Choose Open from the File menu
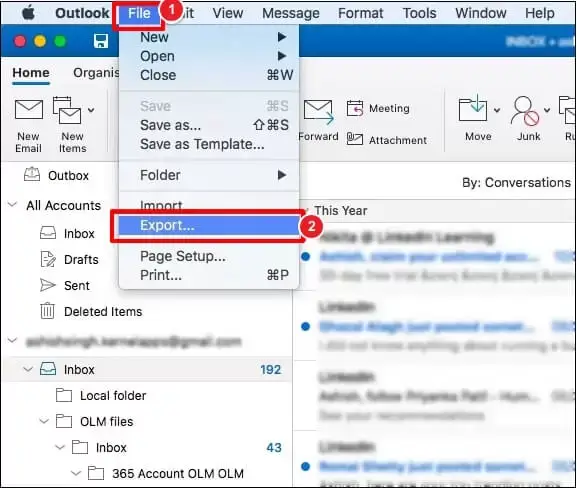 click(x=209, y=56)
